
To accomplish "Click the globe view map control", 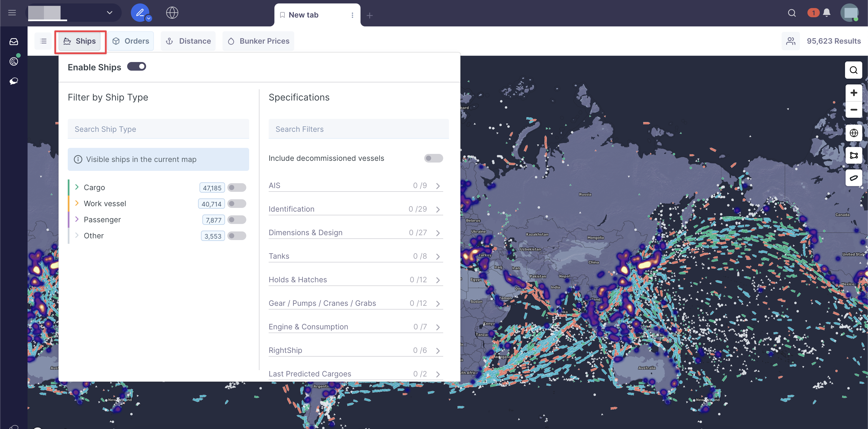I will pos(853,133).
